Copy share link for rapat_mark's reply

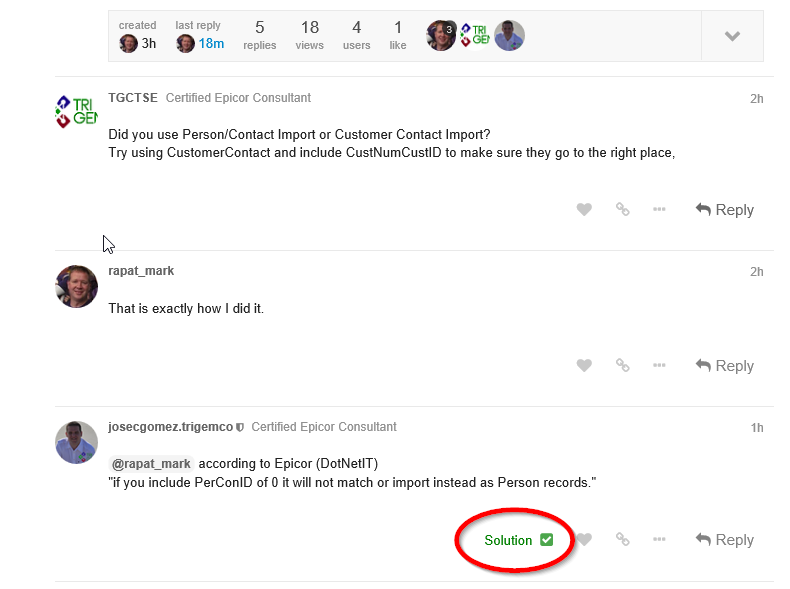pyautogui.click(x=623, y=365)
